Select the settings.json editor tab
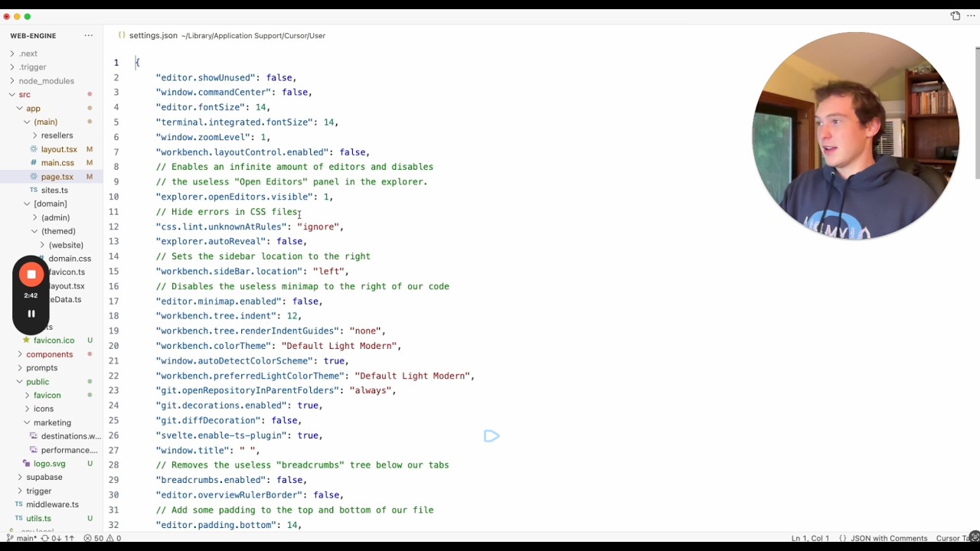 222,35
